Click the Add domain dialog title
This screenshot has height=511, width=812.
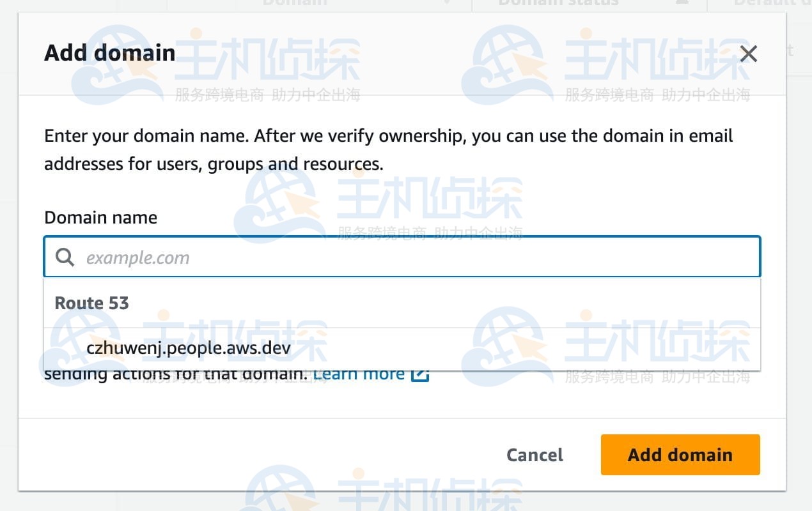click(x=109, y=53)
